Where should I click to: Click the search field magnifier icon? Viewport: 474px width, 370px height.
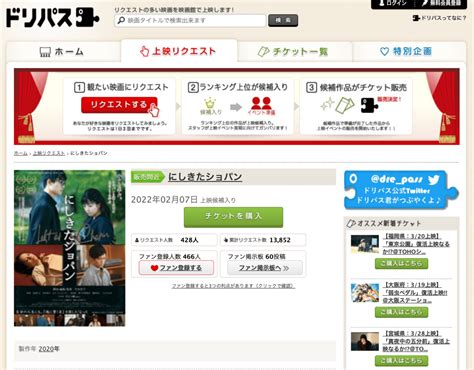(x=121, y=21)
